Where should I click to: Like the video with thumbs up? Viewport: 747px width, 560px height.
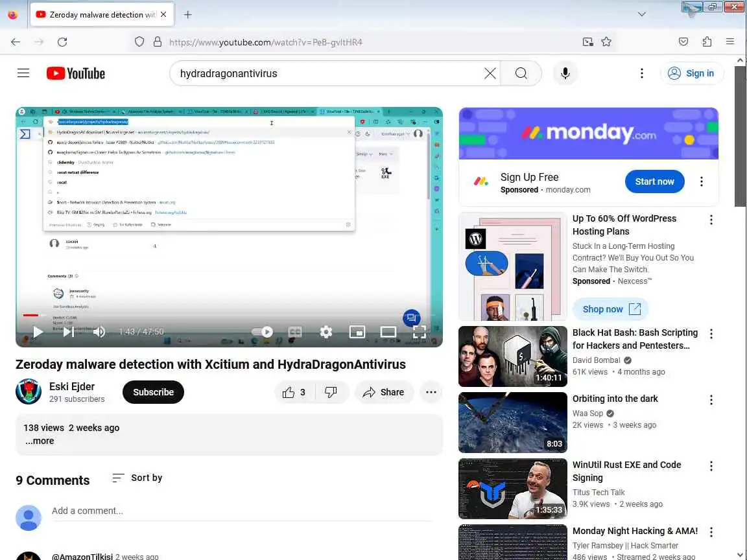(294, 392)
